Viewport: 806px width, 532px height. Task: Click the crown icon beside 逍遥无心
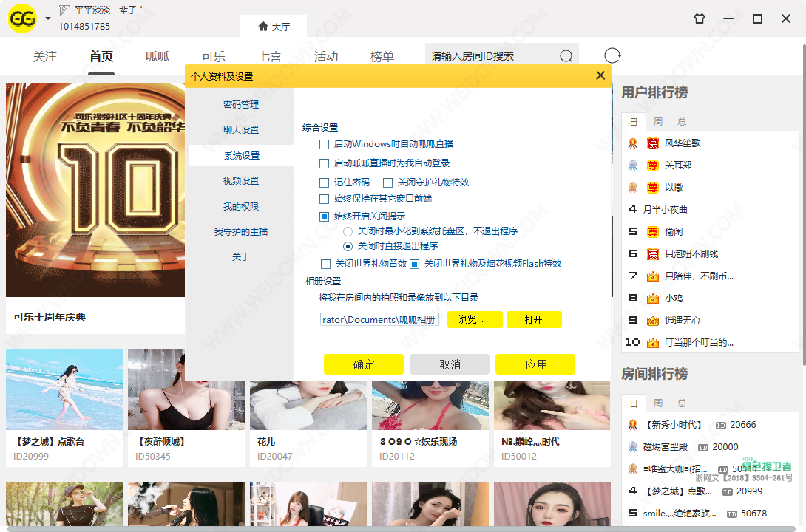point(653,321)
